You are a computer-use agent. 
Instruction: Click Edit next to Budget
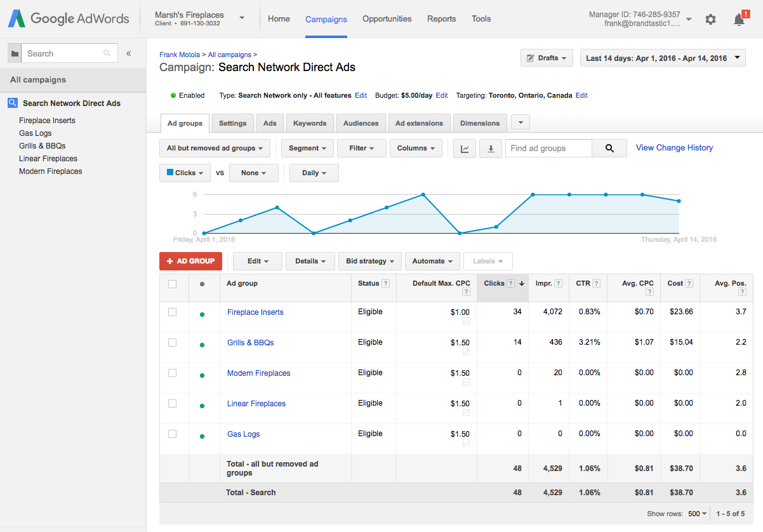pos(442,95)
